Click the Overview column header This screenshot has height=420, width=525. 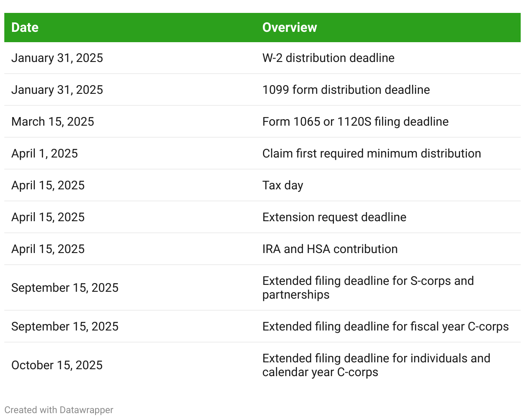(290, 28)
